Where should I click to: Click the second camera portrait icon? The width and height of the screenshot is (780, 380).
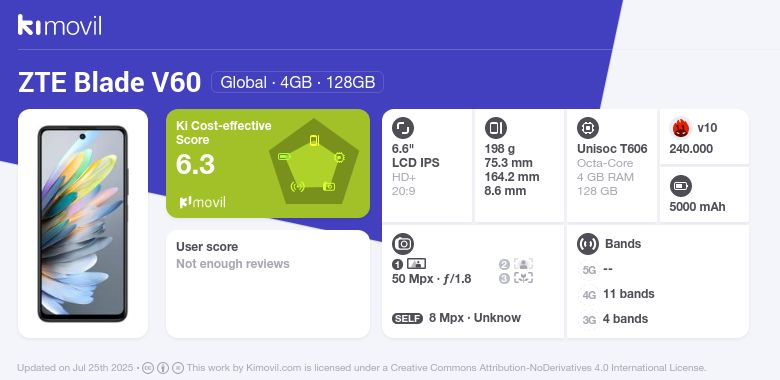[523, 264]
